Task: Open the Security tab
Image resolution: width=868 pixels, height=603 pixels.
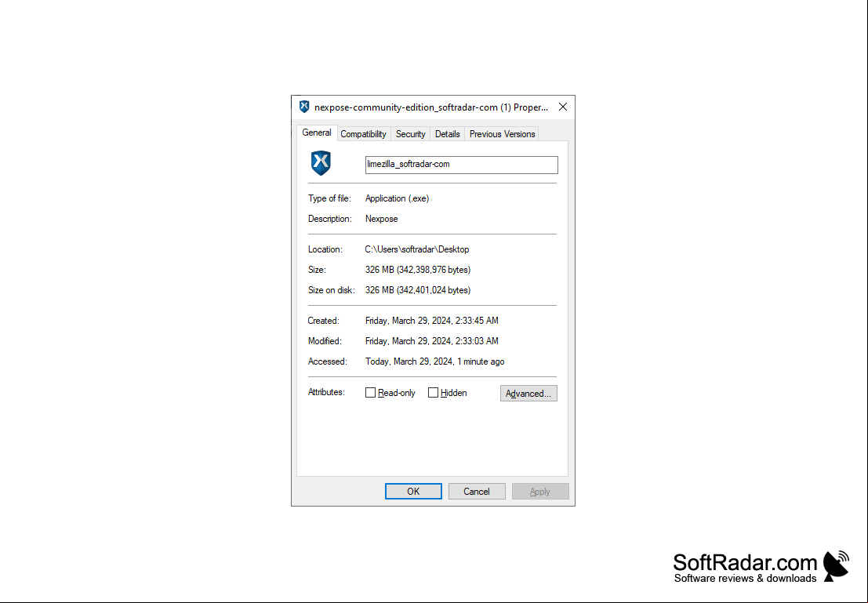Action: [410, 134]
